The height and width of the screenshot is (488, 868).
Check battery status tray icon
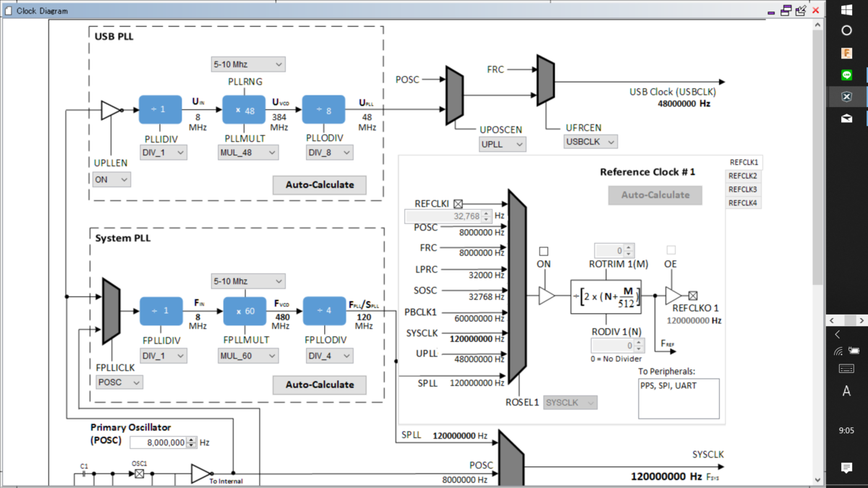tap(854, 351)
